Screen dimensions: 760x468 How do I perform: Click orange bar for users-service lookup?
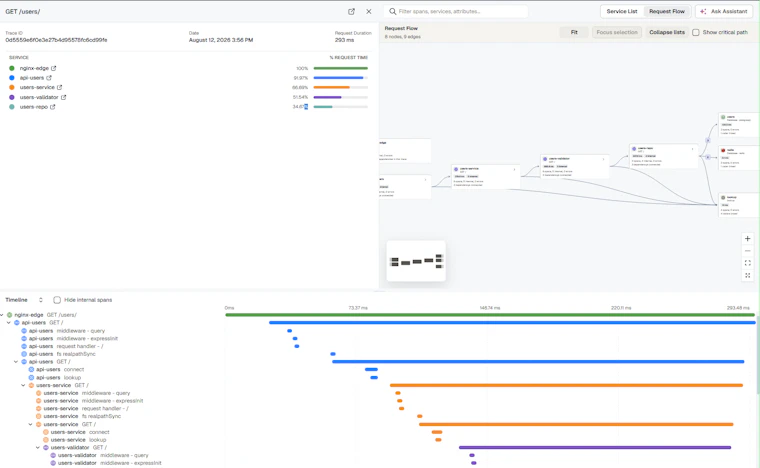coord(438,440)
